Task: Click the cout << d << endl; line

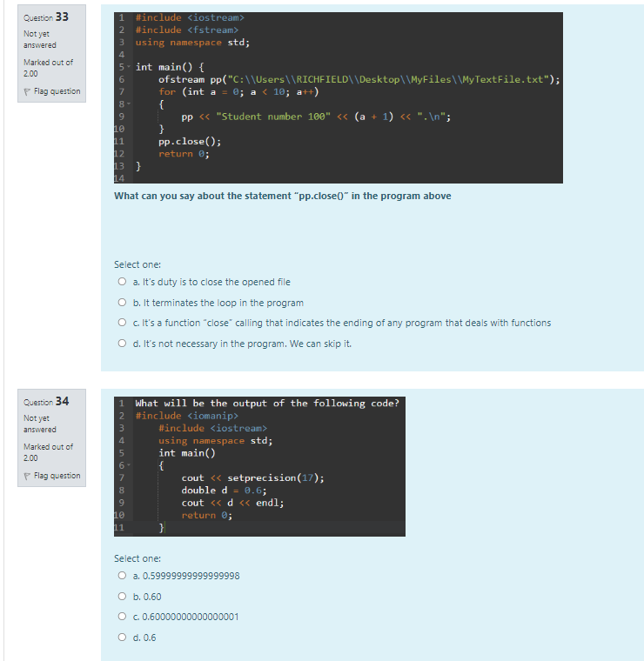Action: click(x=233, y=503)
